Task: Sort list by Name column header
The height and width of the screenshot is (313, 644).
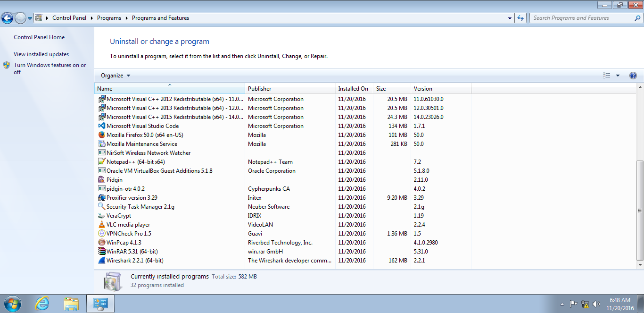Action: 170,88
